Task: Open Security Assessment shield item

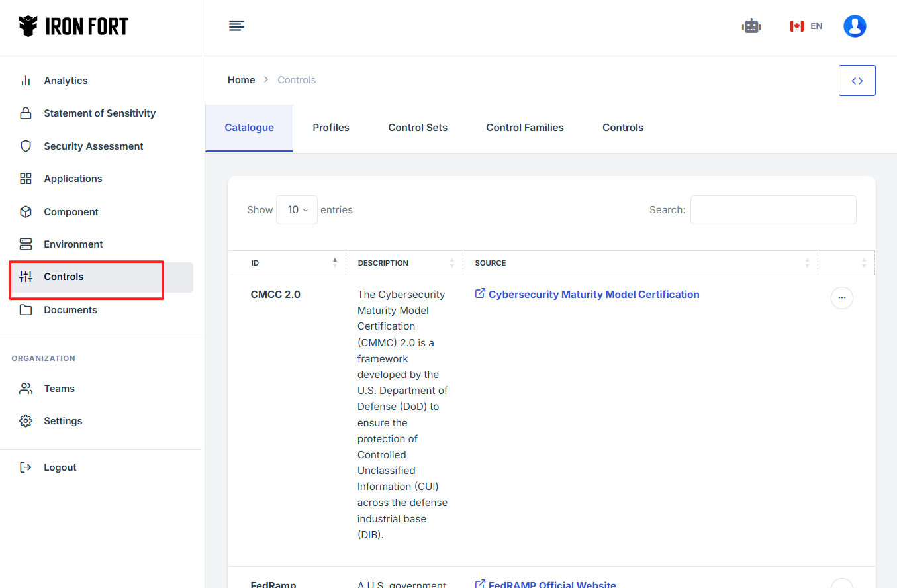Action: (x=93, y=146)
